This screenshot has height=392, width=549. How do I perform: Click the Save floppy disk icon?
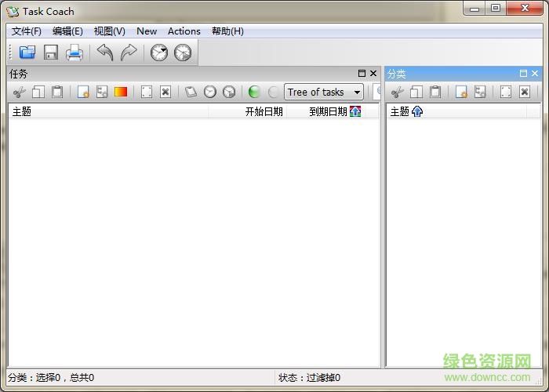tap(51, 53)
